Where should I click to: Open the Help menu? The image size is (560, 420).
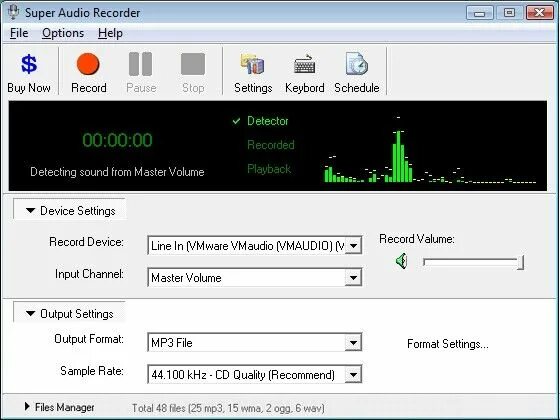(110, 33)
